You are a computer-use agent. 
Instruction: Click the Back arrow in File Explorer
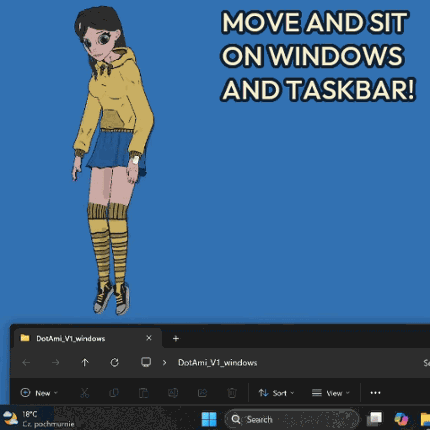pyautogui.click(x=26, y=362)
